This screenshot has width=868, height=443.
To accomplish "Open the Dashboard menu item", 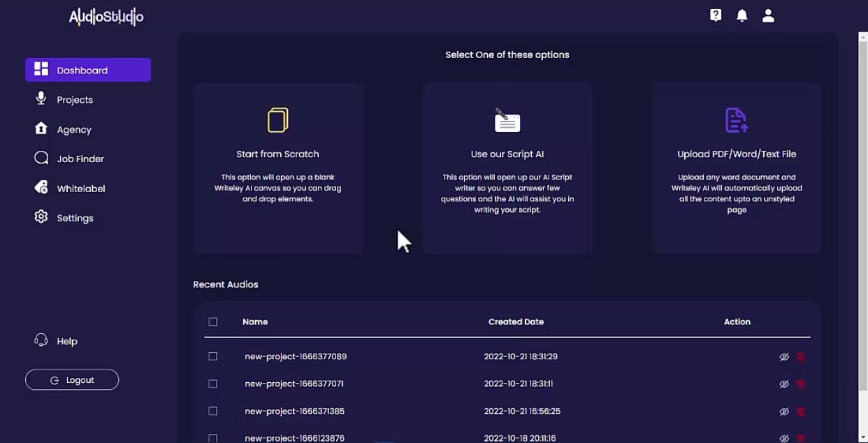I will click(x=88, y=70).
